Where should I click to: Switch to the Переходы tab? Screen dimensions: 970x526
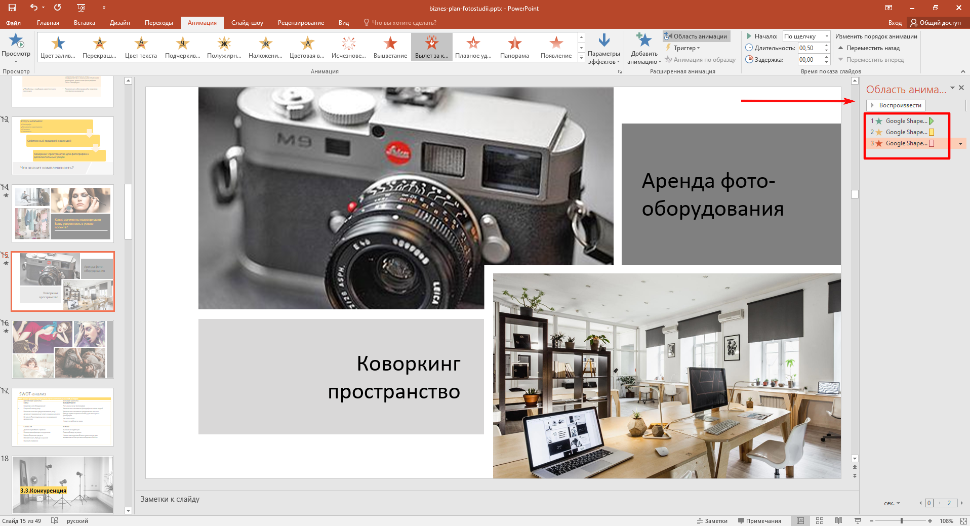click(159, 23)
